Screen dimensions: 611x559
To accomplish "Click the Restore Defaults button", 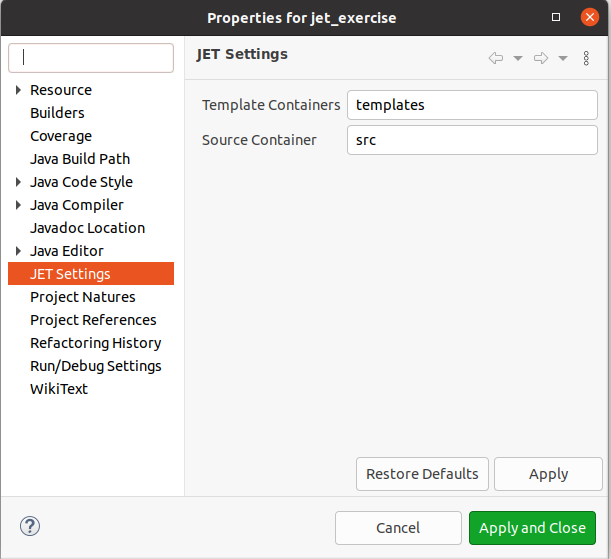I will (422, 474).
